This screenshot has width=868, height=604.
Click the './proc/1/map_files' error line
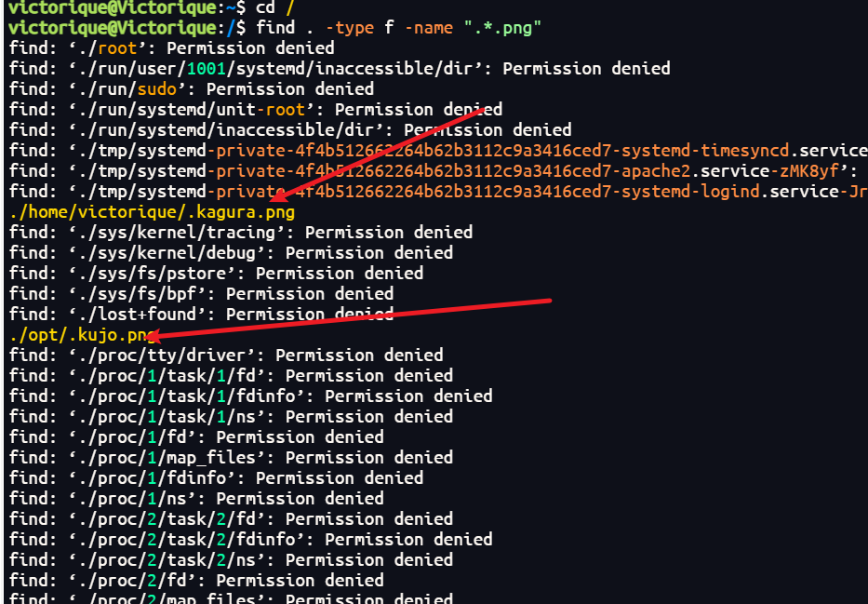click(x=232, y=457)
